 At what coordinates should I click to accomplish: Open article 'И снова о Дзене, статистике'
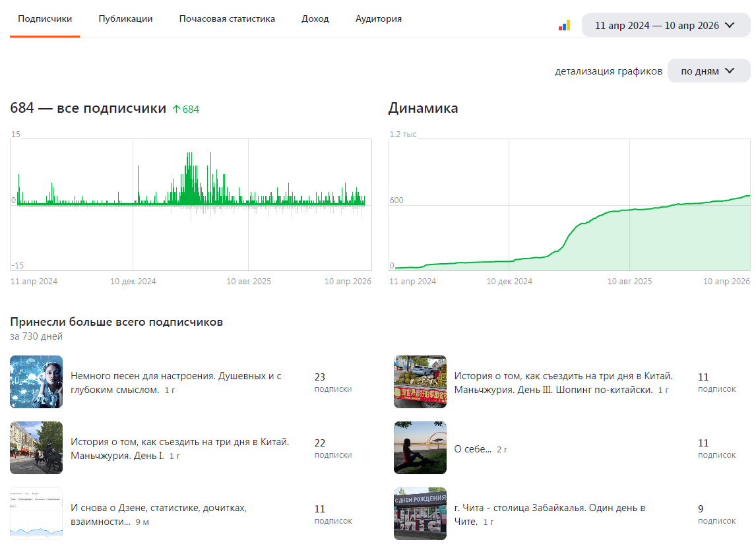(x=158, y=515)
